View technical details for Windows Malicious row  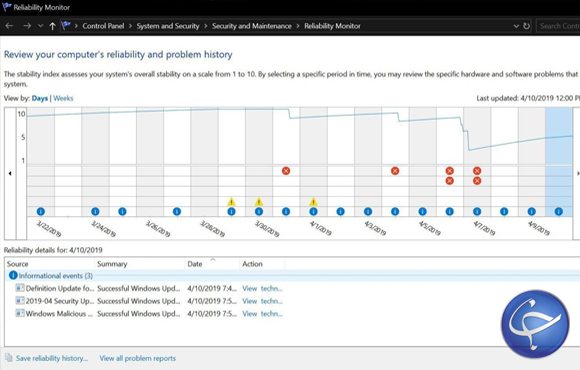pos(262,313)
